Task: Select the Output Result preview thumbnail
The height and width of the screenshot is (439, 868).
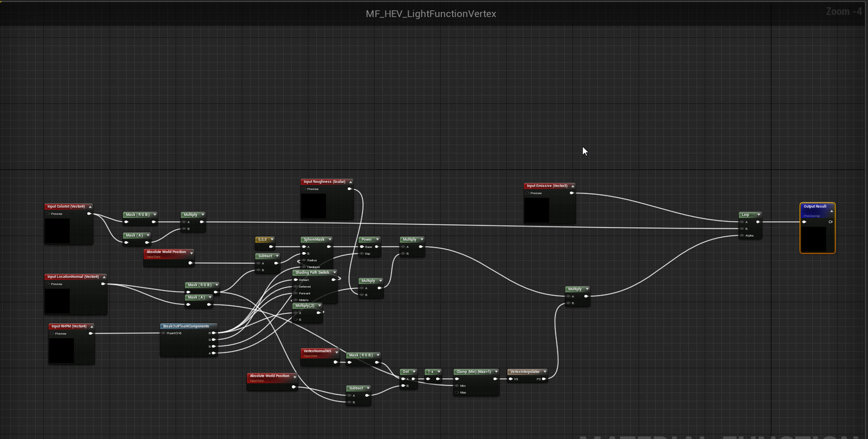Action: 814,239
